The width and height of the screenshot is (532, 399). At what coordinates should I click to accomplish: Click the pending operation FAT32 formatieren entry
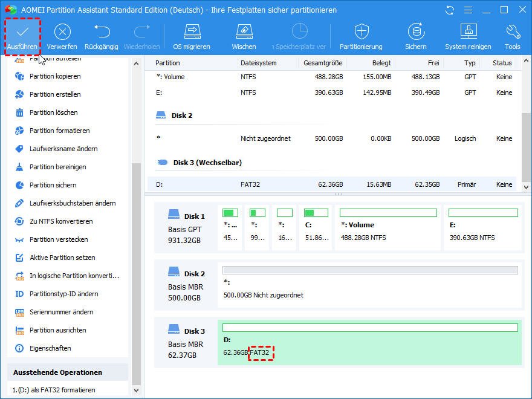pyautogui.click(x=53, y=390)
